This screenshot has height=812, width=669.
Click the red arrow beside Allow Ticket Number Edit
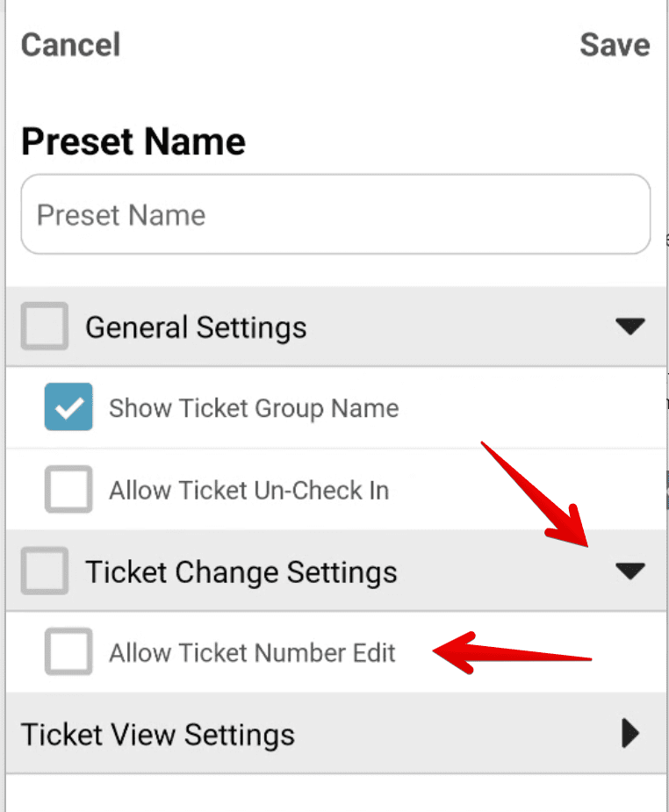pyautogui.click(x=512, y=652)
